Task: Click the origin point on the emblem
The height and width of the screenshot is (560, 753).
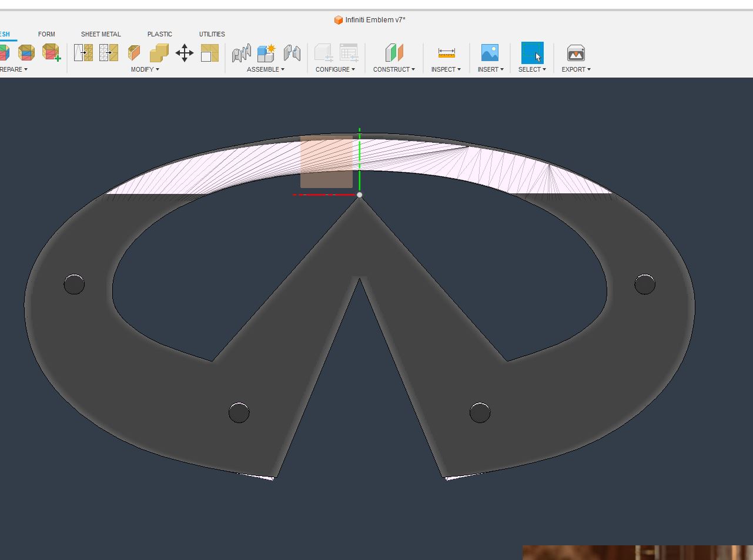Action: pos(359,195)
